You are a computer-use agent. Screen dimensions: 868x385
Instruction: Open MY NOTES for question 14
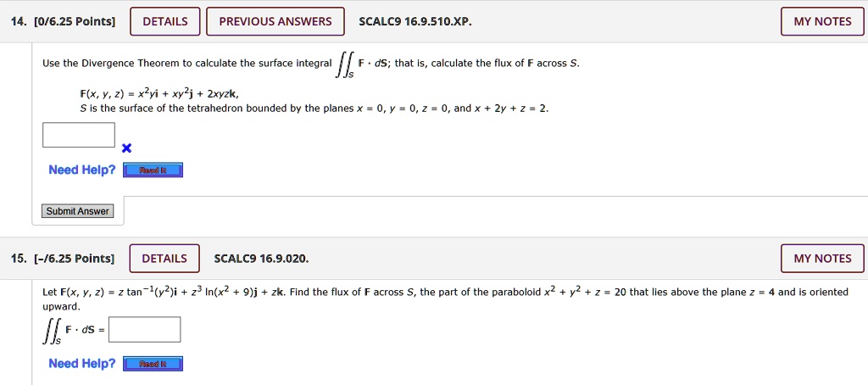[822, 21]
